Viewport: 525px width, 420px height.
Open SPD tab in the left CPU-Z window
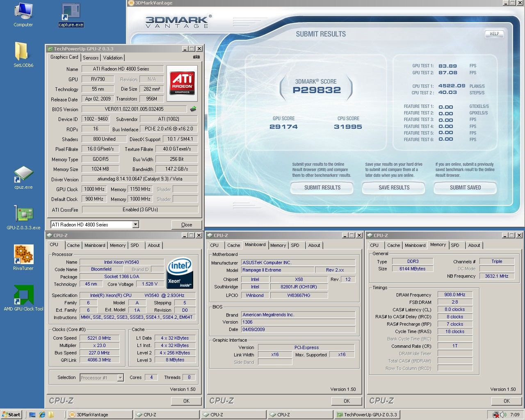point(135,245)
